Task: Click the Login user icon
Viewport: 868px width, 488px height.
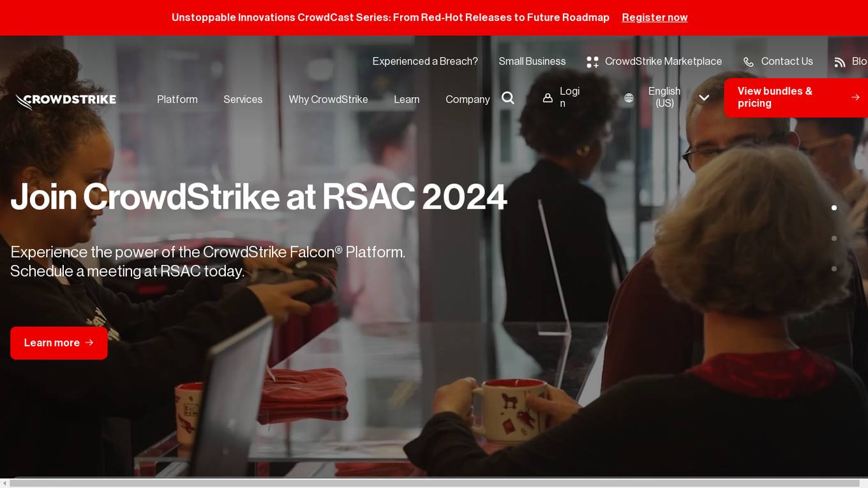Action: click(548, 98)
